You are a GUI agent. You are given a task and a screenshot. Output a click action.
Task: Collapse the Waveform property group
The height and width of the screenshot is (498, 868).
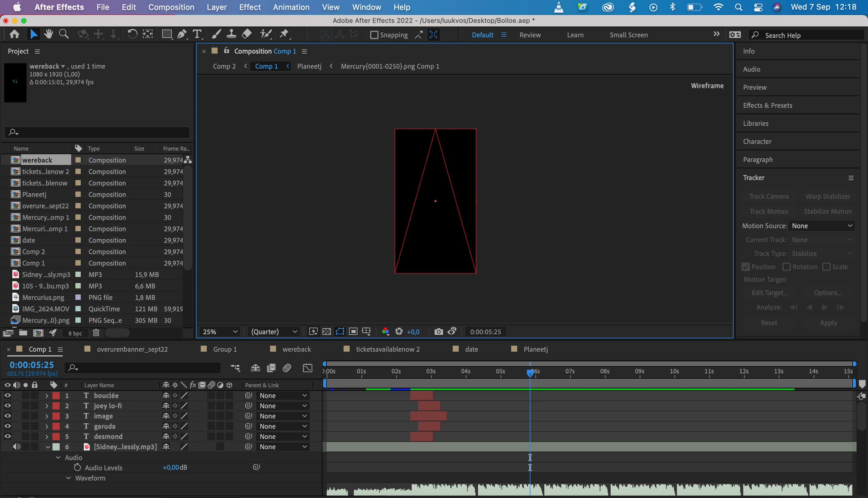(x=68, y=478)
